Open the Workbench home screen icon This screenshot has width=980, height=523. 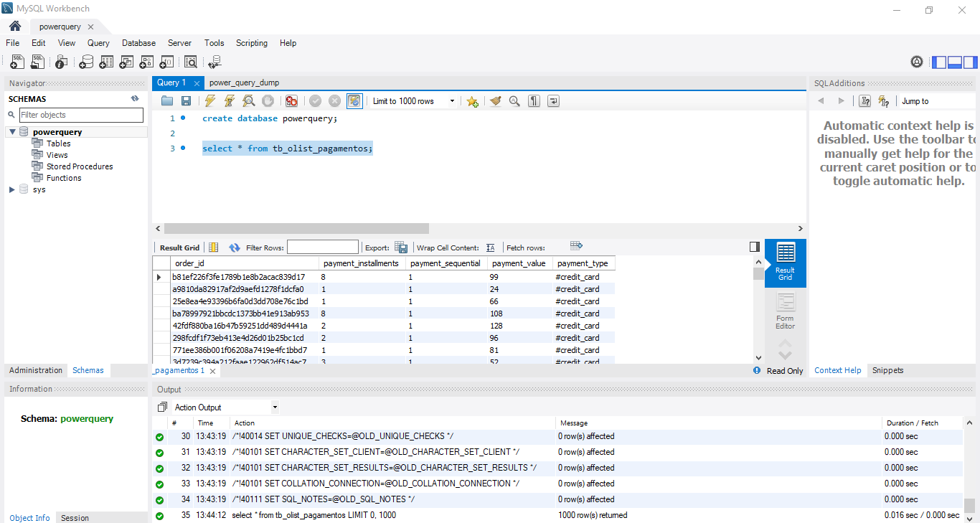click(15, 27)
